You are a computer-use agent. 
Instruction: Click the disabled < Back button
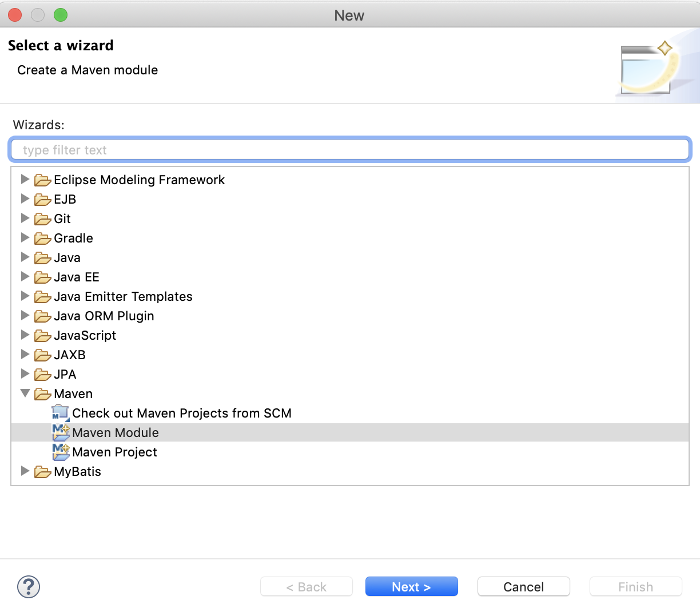pos(307,587)
